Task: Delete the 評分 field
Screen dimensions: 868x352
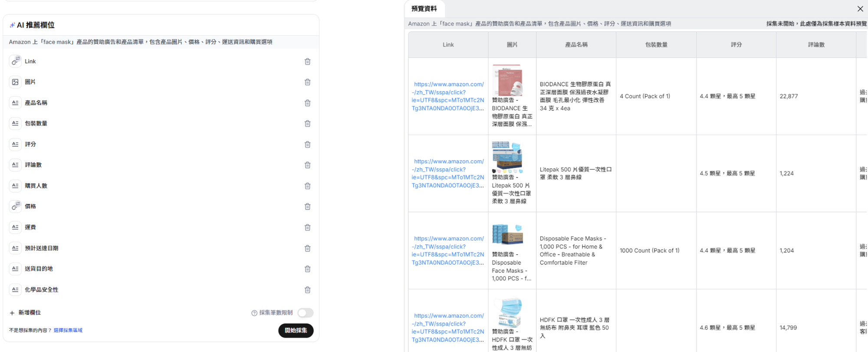Action: pos(307,145)
